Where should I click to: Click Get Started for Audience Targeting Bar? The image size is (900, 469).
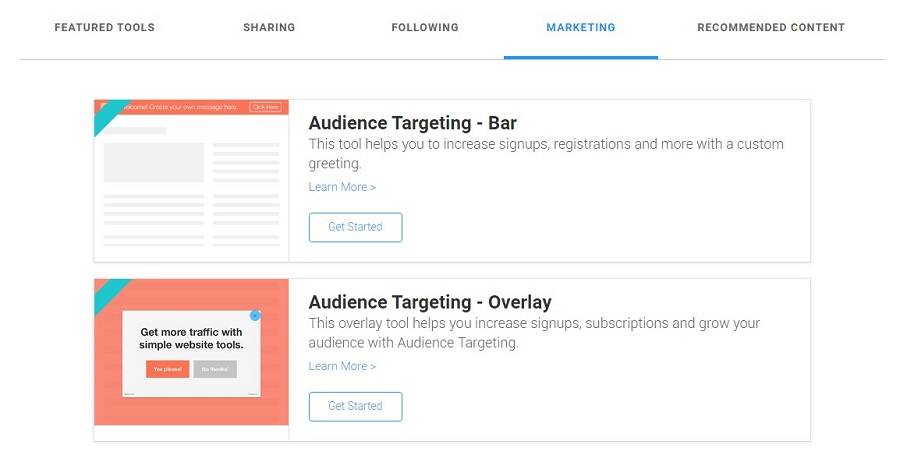click(x=355, y=227)
